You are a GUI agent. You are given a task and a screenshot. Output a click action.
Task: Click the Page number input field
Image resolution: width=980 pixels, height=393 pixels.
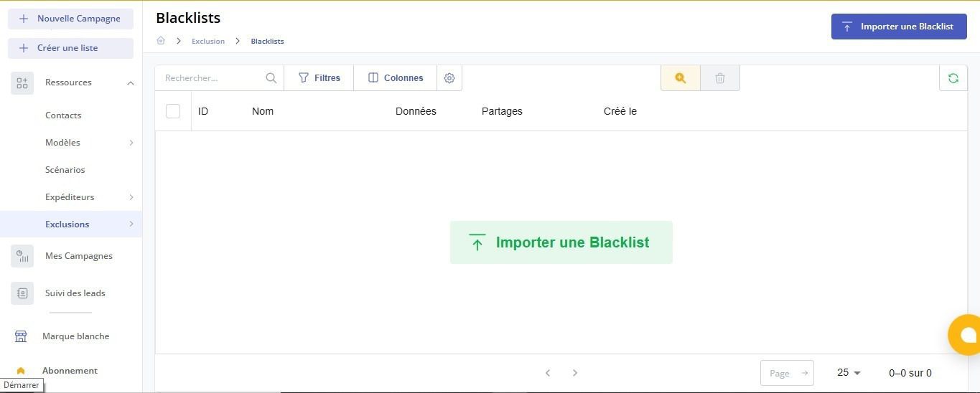[x=780, y=373]
